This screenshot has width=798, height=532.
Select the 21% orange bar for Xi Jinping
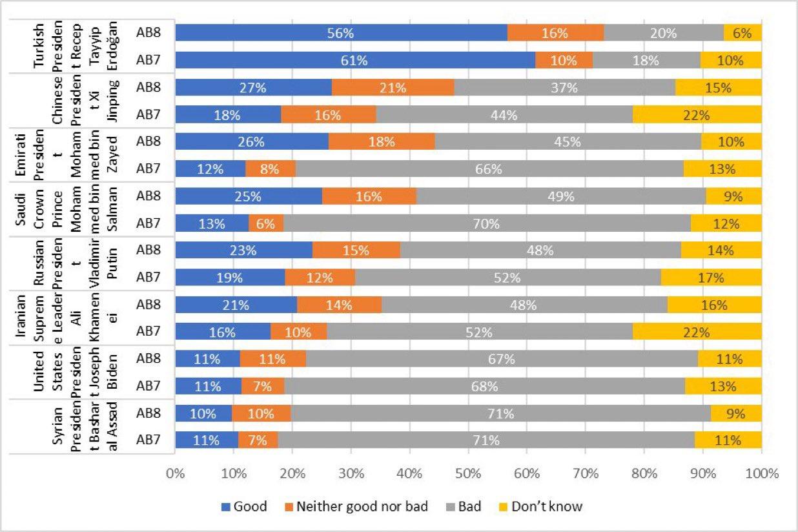coord(393,88)
